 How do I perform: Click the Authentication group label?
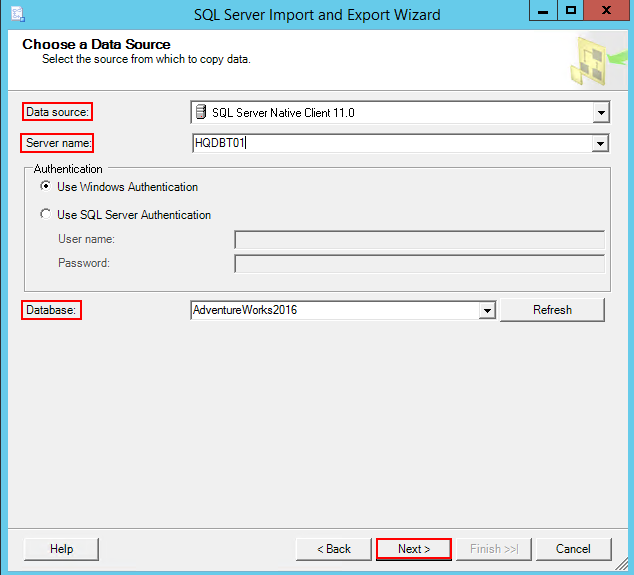68,169
